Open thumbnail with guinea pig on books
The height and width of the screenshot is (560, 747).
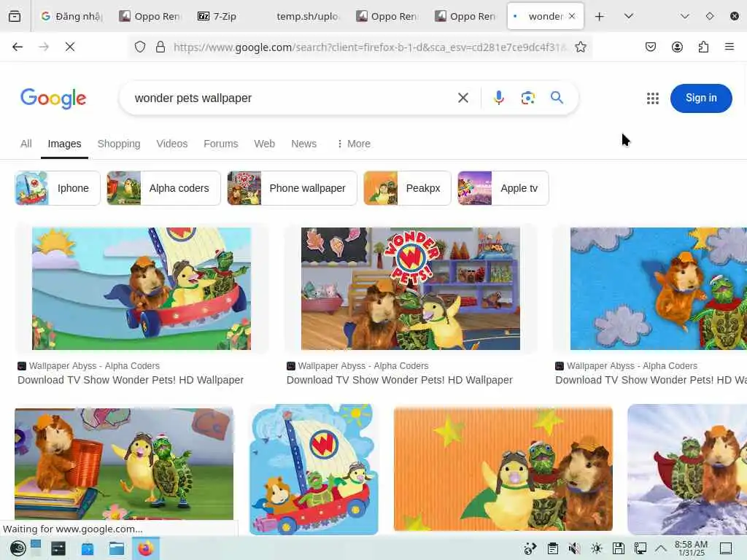pyautogui.click(x=124, y=464)
